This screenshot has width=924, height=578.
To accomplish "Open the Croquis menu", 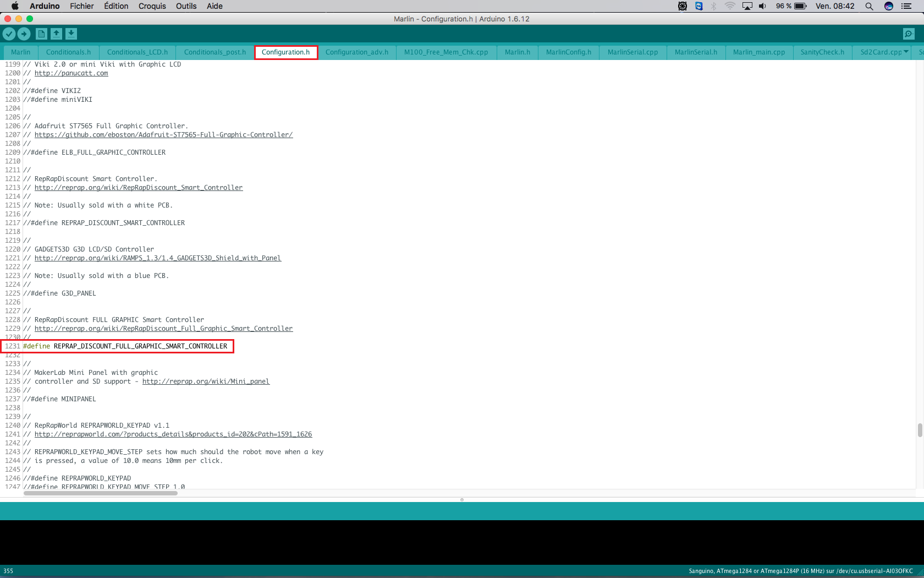I will point(152,6).
